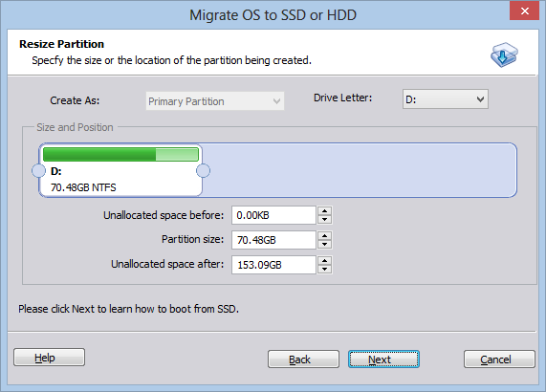546x392 pixels.
Task: Click the left resize handle of partition D:
Action: point(38,170)
